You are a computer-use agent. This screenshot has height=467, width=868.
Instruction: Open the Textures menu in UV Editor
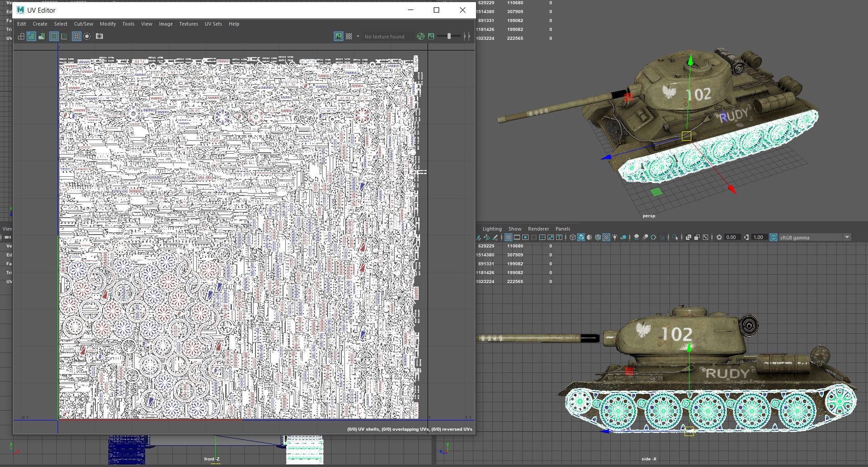189,24
